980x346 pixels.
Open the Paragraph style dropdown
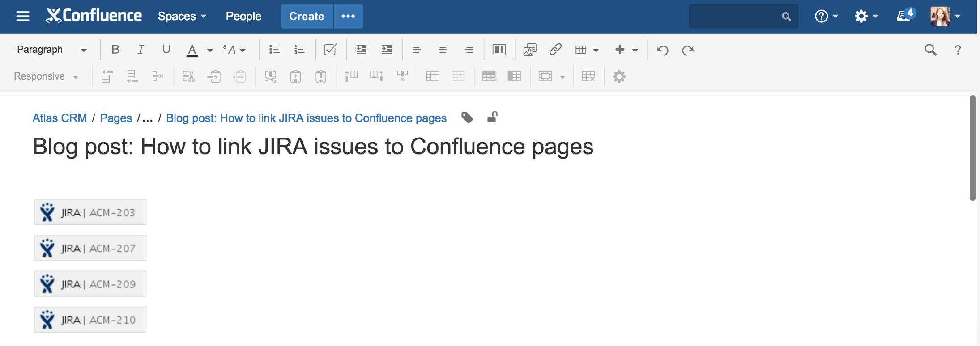click(51, 50)
